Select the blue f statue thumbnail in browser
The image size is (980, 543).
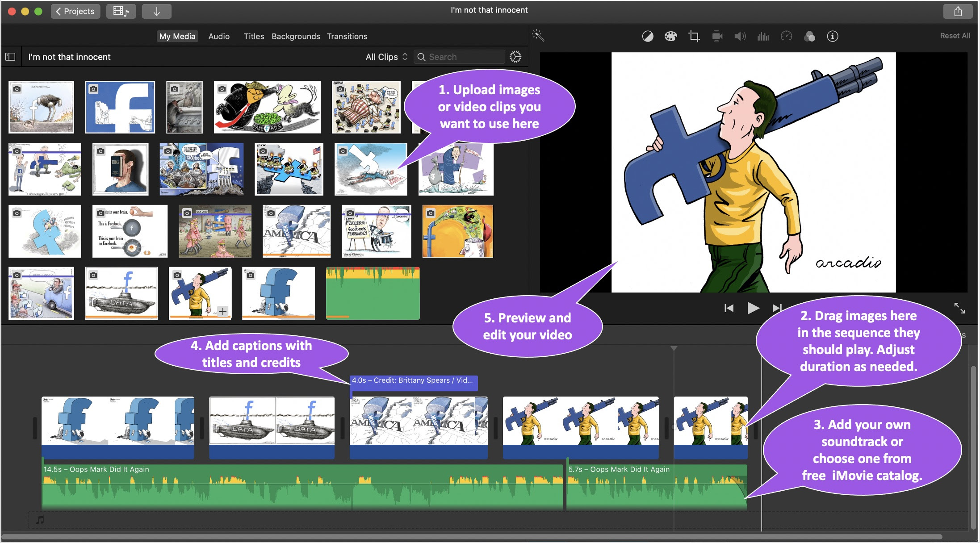pyautogui.click(x=278, y=293)
